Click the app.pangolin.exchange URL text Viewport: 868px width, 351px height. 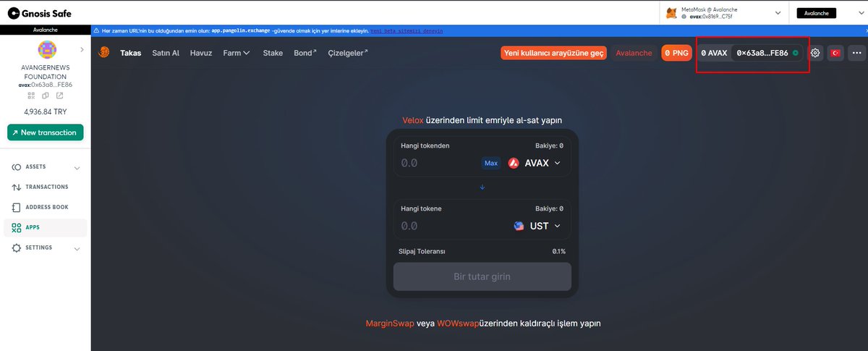click(240, 31)
